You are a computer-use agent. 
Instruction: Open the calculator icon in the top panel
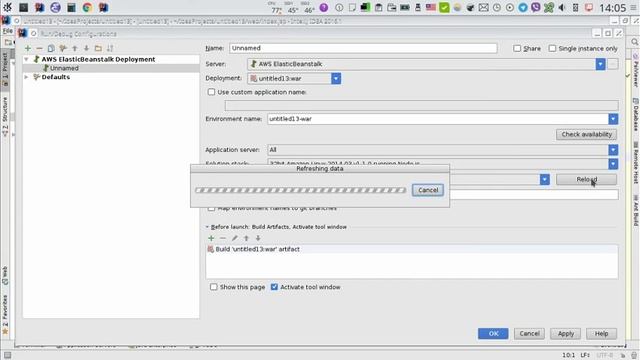point(71,7)
